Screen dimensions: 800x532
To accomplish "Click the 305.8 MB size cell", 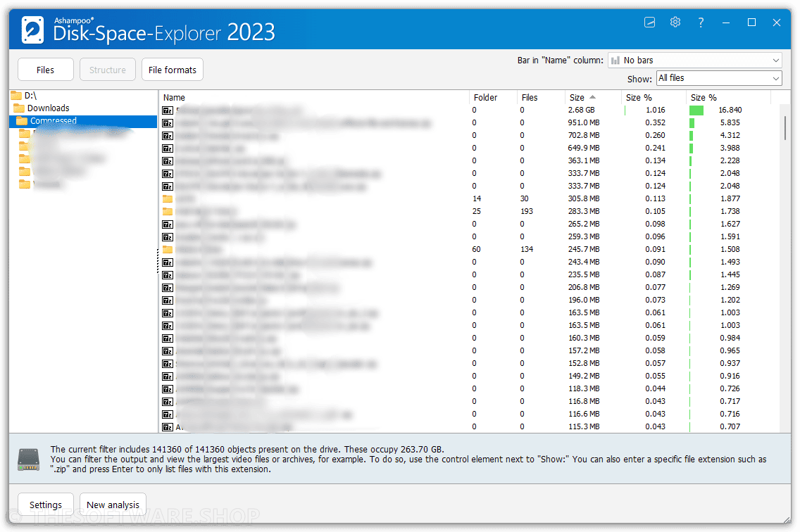I will [584, 199].
